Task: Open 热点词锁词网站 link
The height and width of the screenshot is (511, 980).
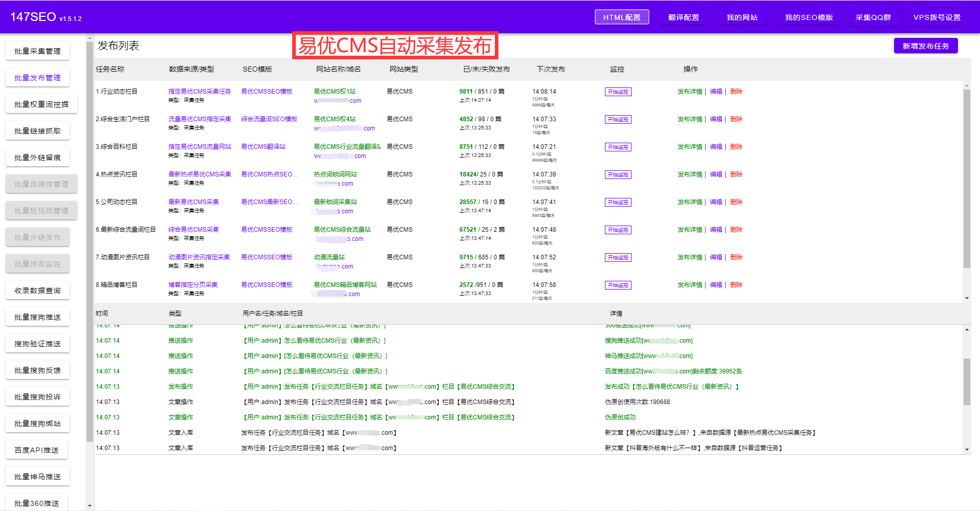Action: [335, 174]
